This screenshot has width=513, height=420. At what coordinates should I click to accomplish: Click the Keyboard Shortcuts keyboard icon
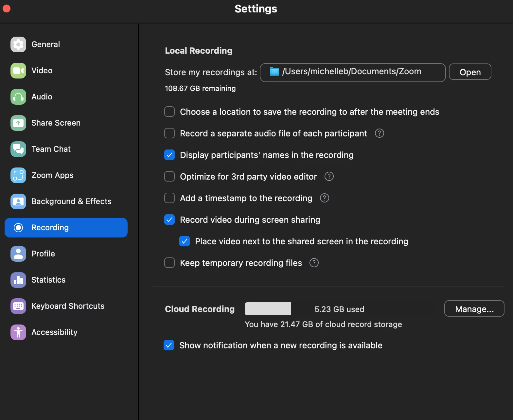(18, 306)
